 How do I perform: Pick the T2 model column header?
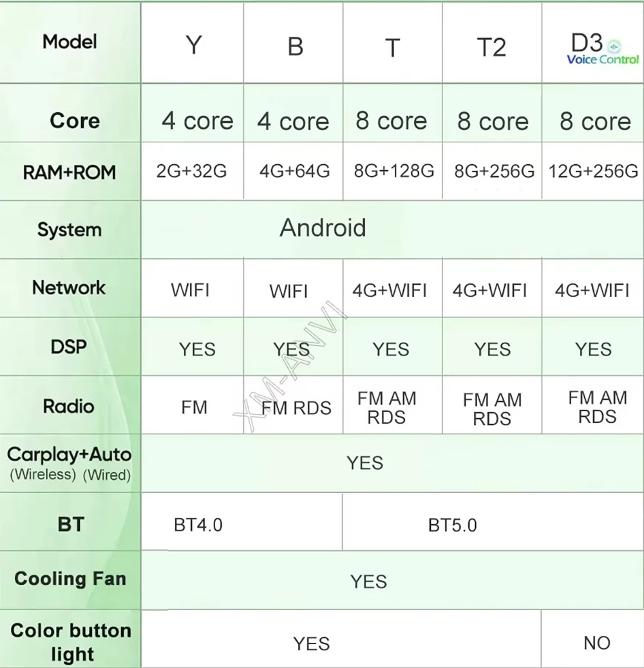[491, 47]
